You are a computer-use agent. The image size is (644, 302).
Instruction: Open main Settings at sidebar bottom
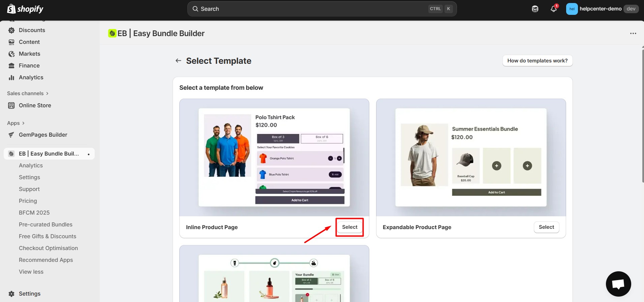(x=30, y=294)
